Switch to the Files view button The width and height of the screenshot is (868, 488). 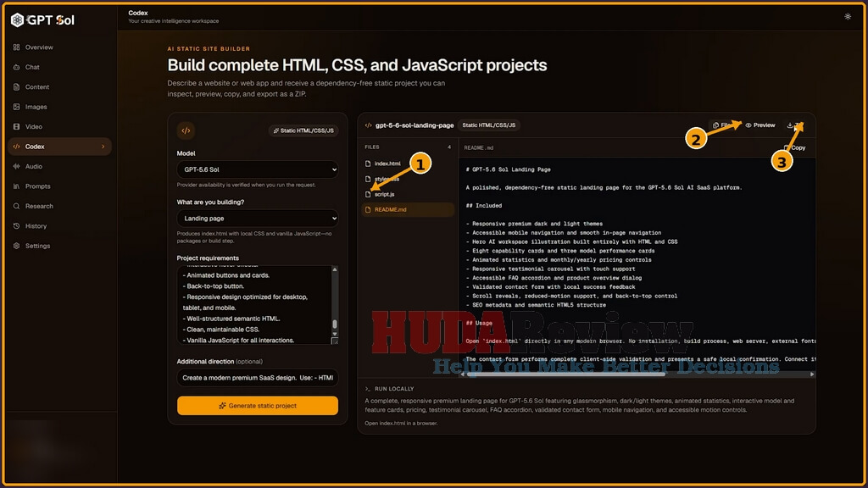[722, 125]
